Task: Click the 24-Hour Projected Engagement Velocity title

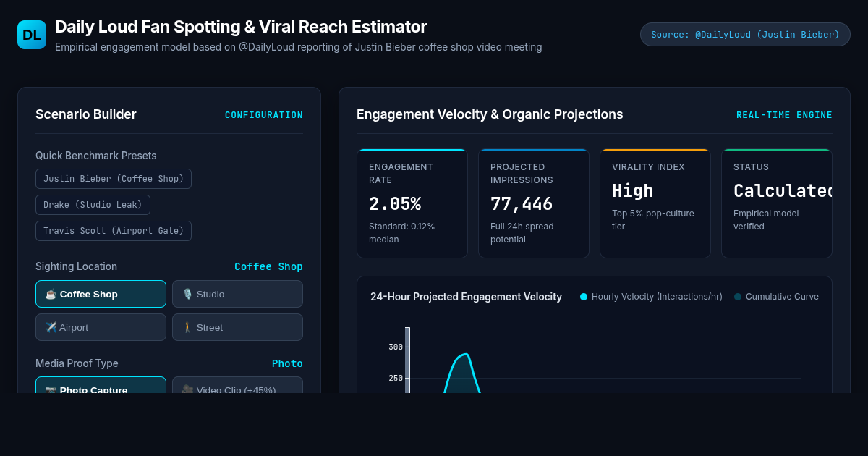Action: pos(466,297)
